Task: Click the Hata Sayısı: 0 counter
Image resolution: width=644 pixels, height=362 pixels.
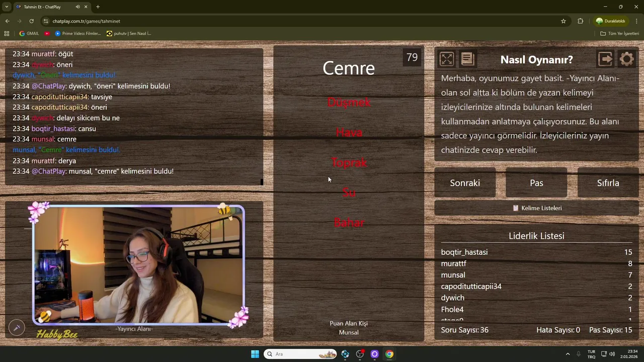Action: [x=558, y=330]
